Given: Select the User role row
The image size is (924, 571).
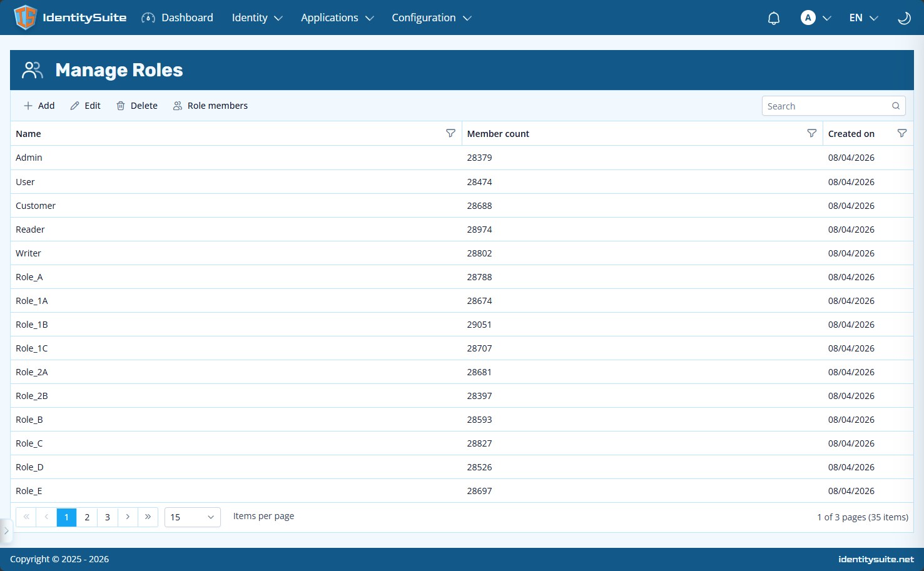Looking at the screenshot, I should click(462, 182).
